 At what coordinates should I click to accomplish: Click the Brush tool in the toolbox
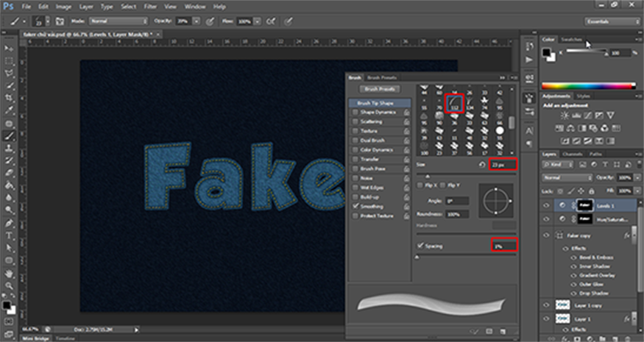pyautogui.click(x=10, y=136)
